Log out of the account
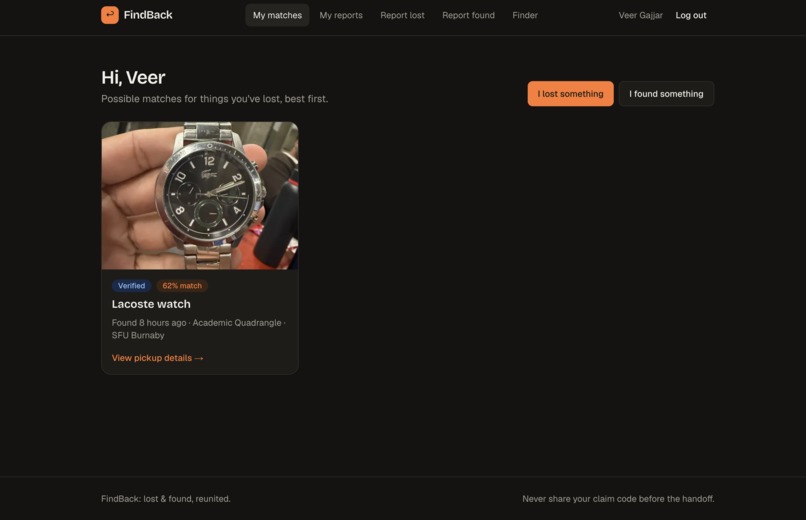Image resolution: width=806 pixels, height=520 pixels. [x=691, y=15]
